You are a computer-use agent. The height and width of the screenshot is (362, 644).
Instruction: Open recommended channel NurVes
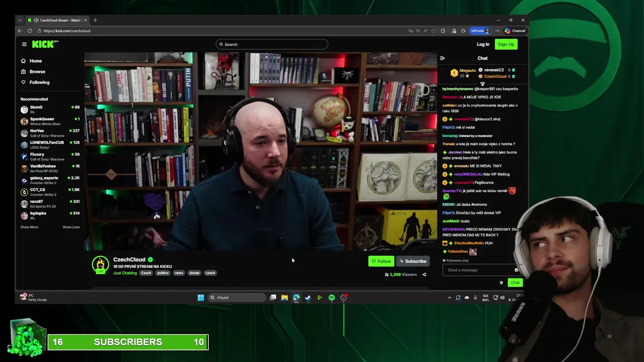[x=50, y=133]
